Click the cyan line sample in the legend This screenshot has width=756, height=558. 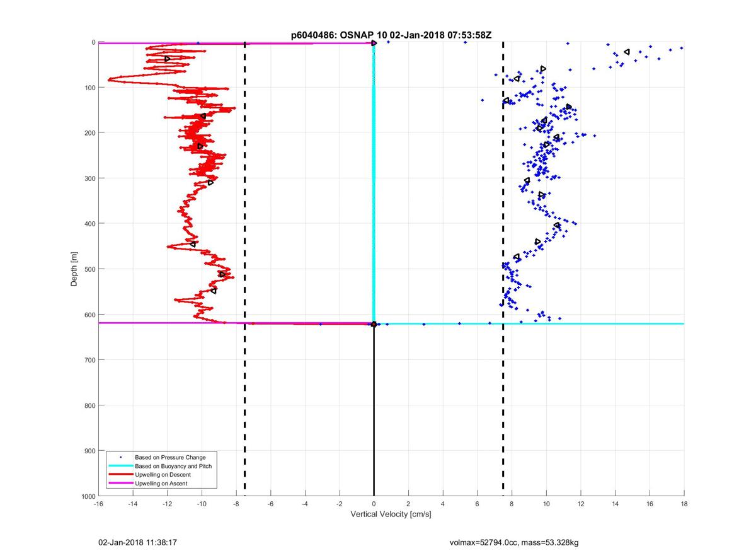tap(120, 466)
